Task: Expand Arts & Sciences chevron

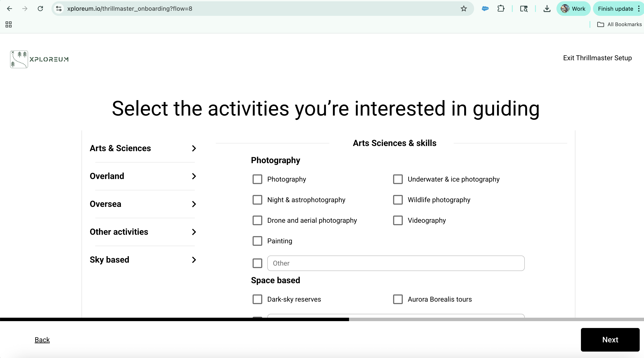Action: [194, 148]
